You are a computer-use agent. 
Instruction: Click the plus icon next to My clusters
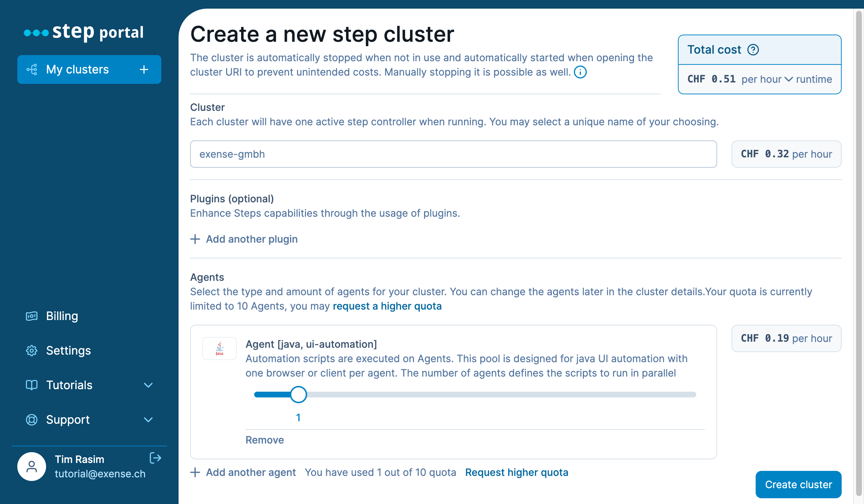click(144, 69)
